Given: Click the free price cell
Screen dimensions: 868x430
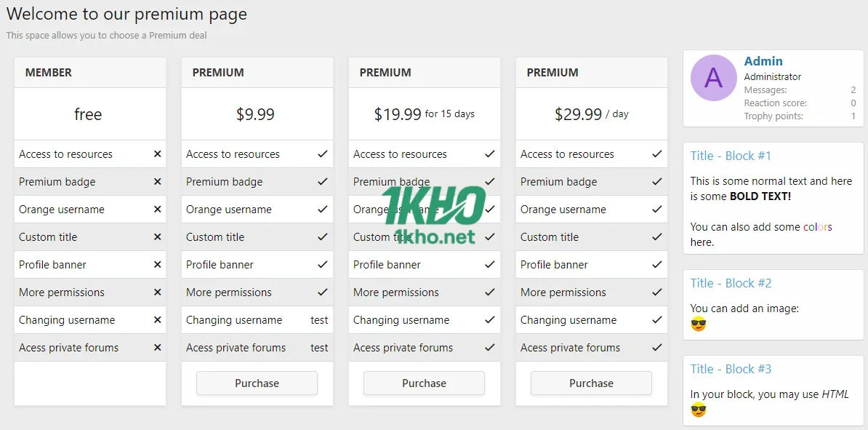Looking at the screenshot, I should pos(88,114).
